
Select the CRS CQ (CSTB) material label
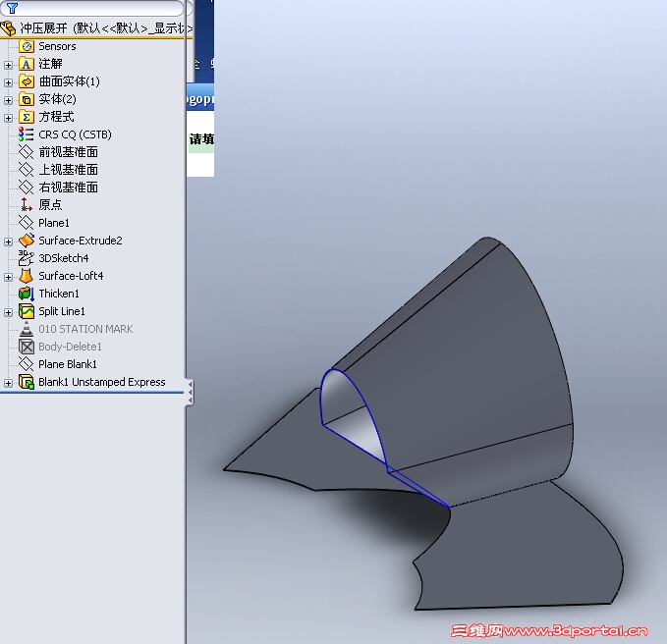[75, 134]
